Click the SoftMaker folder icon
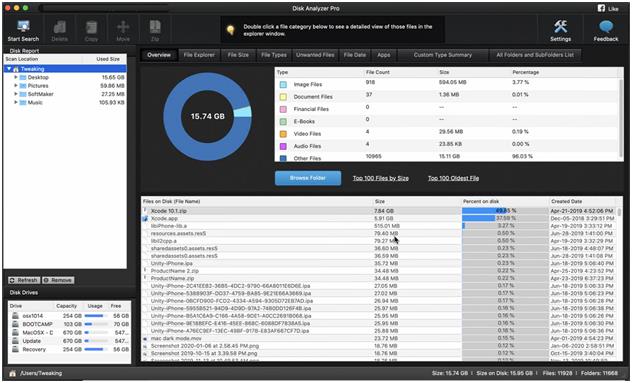This screenshot has width=632, height=383. (x=23, y=94)
